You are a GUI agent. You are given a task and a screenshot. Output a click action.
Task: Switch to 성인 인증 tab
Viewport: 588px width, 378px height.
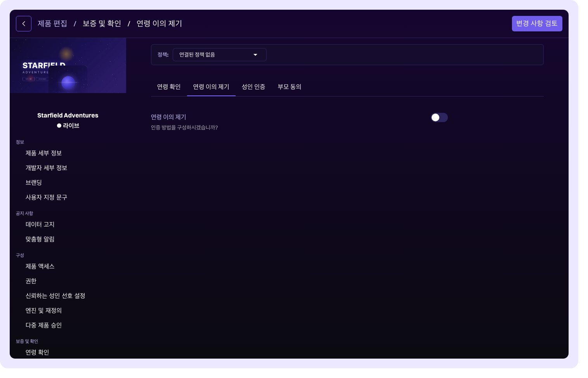253,87
